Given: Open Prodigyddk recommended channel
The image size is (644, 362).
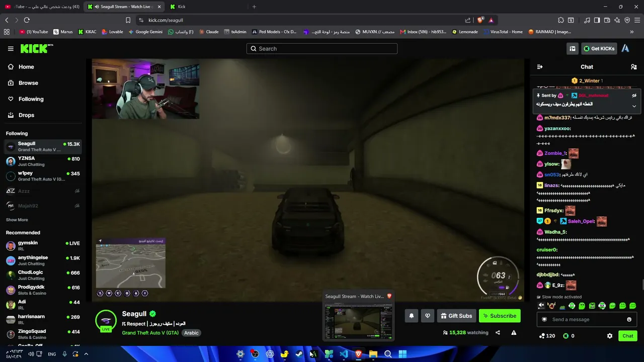Looking at the screenshot, I should (x=42, y=290).
